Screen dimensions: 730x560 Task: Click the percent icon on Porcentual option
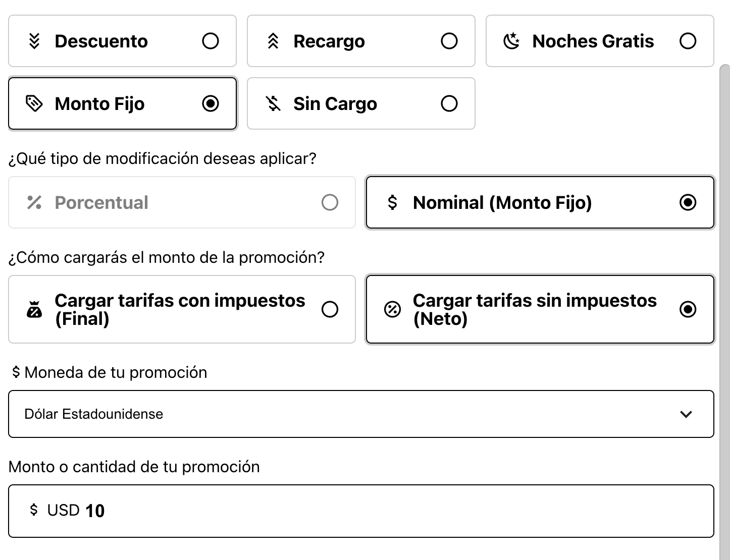click(33, 202)
